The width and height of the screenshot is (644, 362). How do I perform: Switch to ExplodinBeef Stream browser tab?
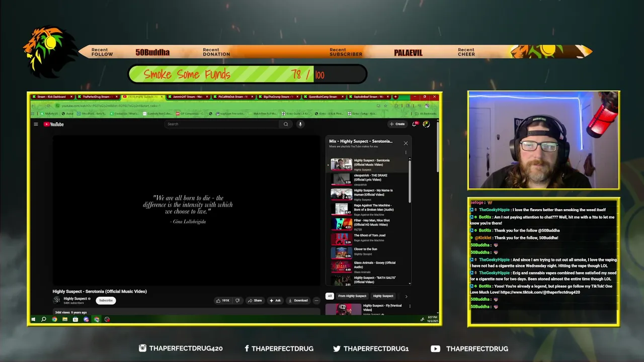368,97
